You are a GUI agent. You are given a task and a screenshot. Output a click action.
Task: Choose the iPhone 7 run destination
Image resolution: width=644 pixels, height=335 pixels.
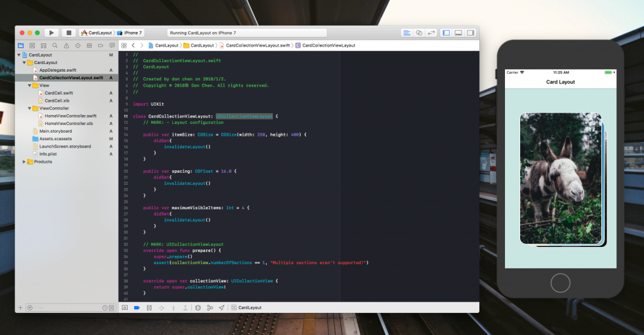point(130,33)
